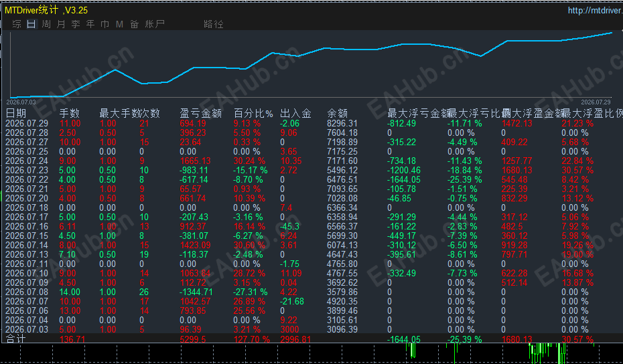Switch to the 综 summary tab
Viewport: 623px width, 364px height.
click(x=17, y=24)
